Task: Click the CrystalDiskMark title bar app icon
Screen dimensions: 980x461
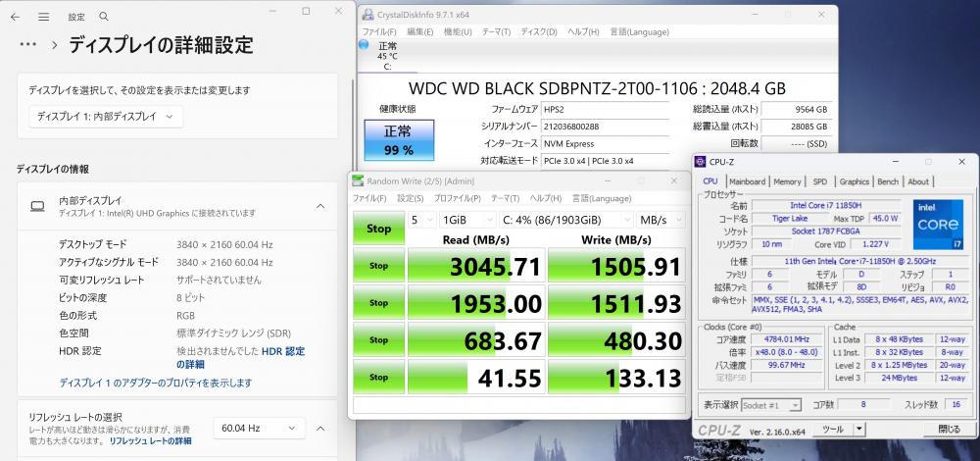Action: coord(358,181)
